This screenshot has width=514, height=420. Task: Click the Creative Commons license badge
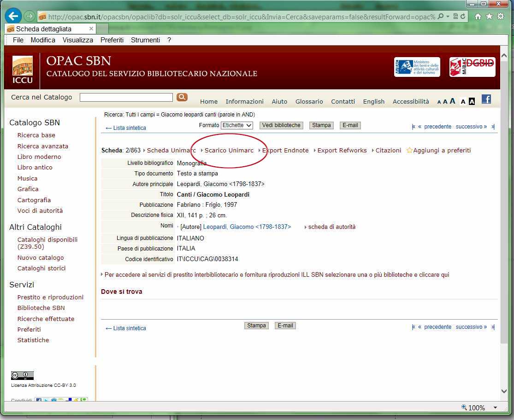click(22, 375)
